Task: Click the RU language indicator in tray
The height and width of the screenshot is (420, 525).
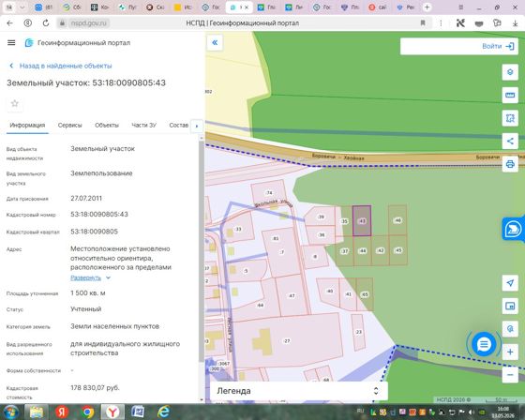Action: [360, 411]
